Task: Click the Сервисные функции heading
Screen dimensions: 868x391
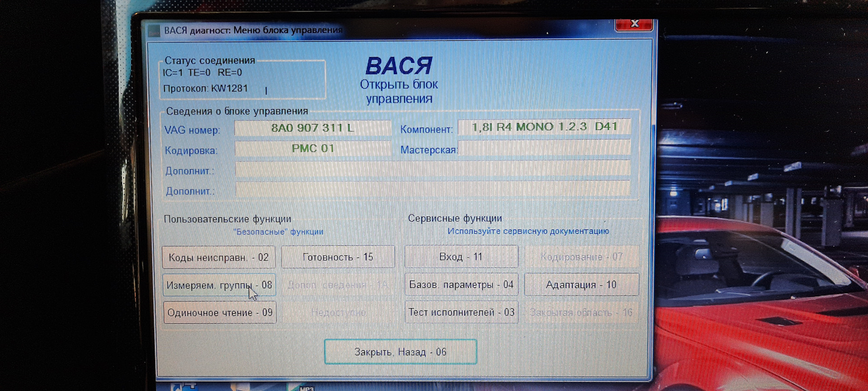Action: [x=455, y=218]
